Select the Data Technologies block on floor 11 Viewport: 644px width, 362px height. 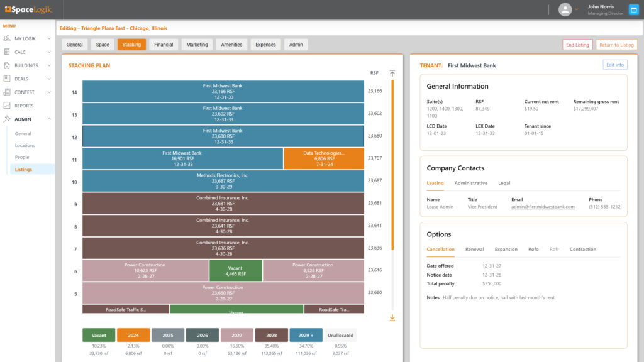point(324,158)
